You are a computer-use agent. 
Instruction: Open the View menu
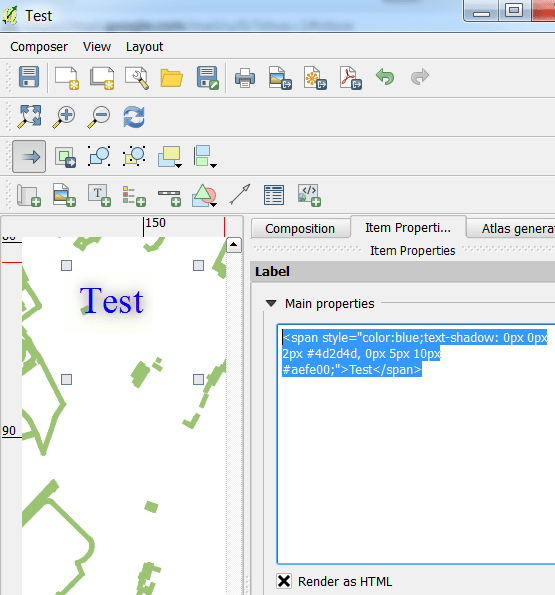[x=97, y=47]
